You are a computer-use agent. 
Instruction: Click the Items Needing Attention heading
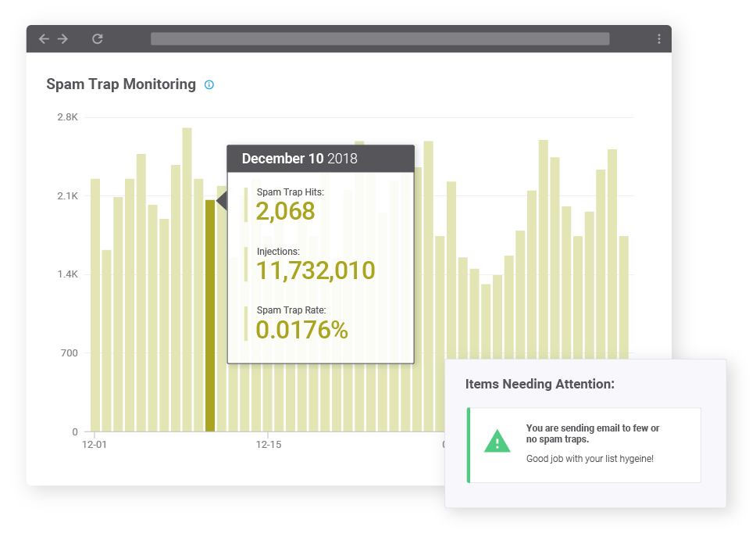pyautogui.click(x=540, y=384)
